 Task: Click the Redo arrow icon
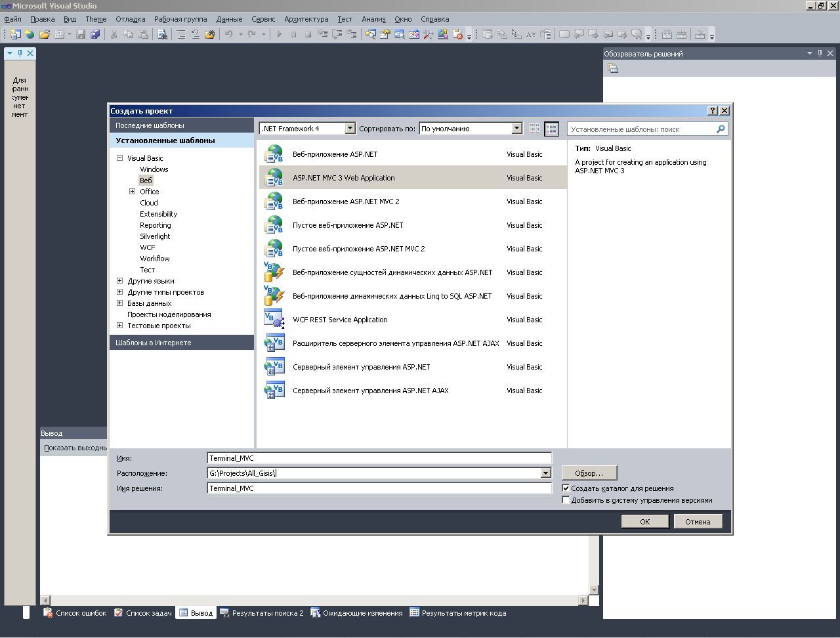[252, 34]
